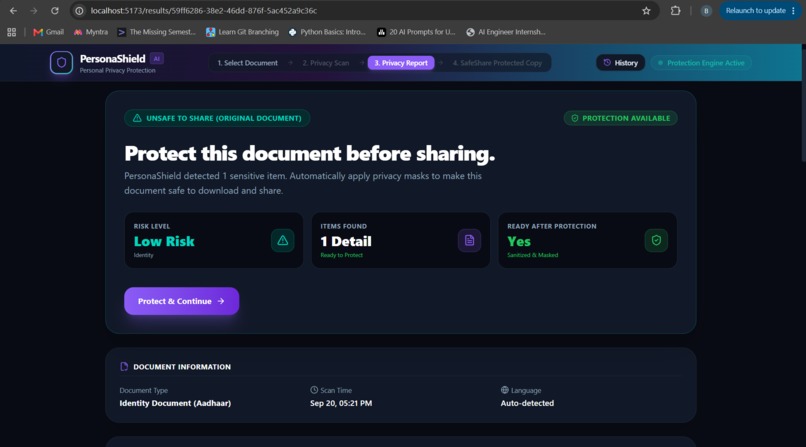Bookmark this page with the star icon

646,11
